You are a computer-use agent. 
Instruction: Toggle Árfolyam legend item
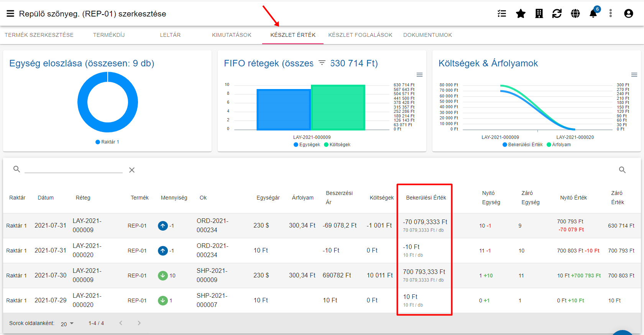coord(559,145)
